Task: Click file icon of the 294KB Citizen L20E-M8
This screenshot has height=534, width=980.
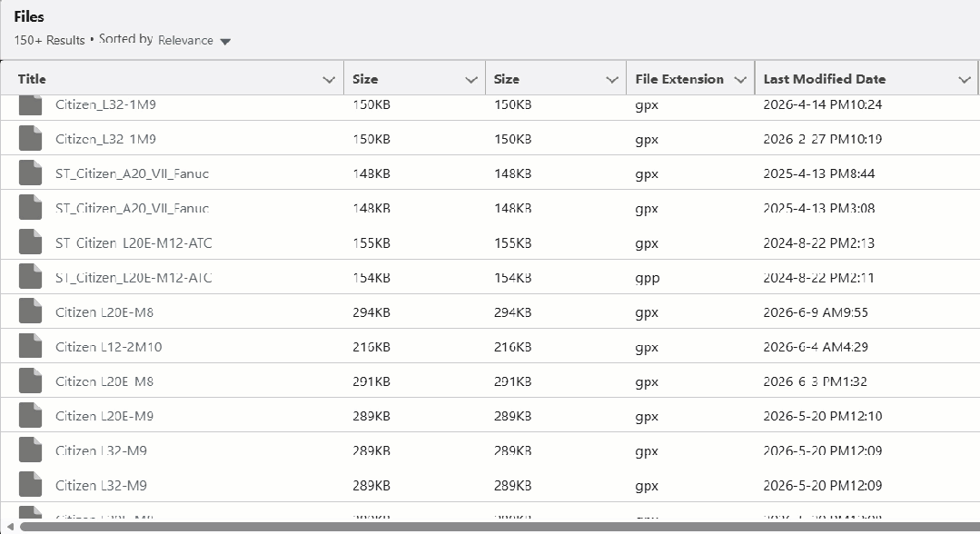Action: pos(30,311)
